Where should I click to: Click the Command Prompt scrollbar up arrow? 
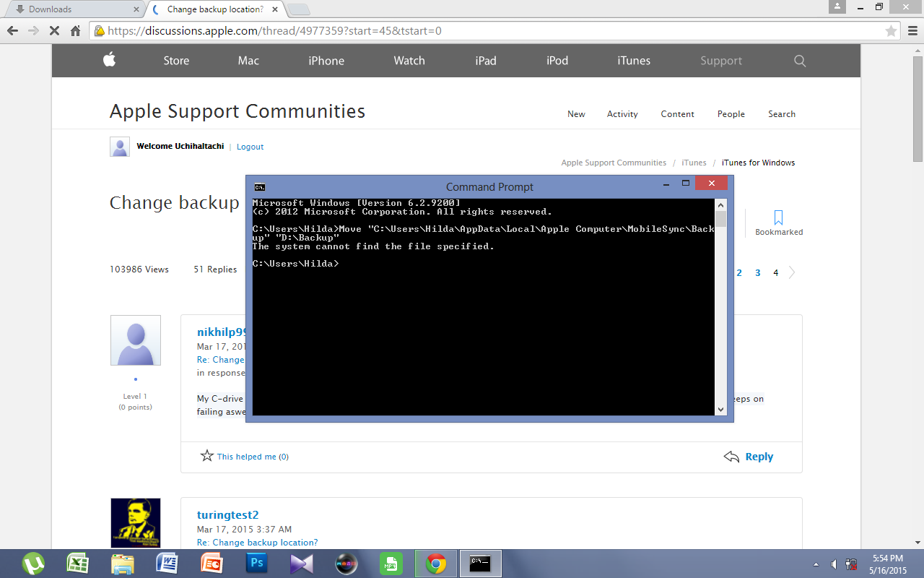(x=720, y=204)
